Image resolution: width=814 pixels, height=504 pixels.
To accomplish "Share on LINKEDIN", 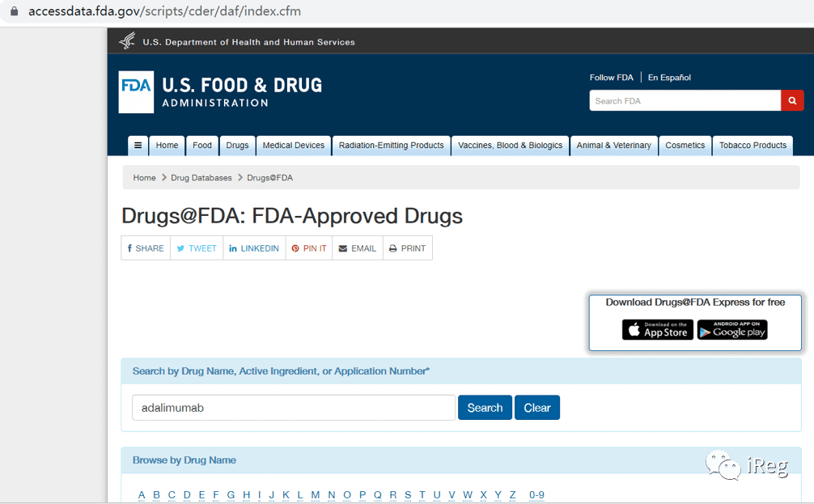I will [254, 248].
